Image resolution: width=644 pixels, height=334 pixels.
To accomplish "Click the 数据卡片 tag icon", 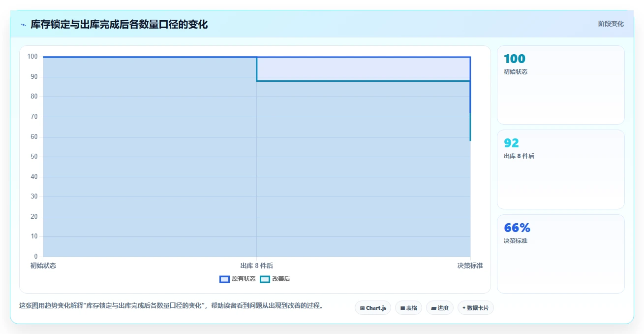I will (464, 308).
